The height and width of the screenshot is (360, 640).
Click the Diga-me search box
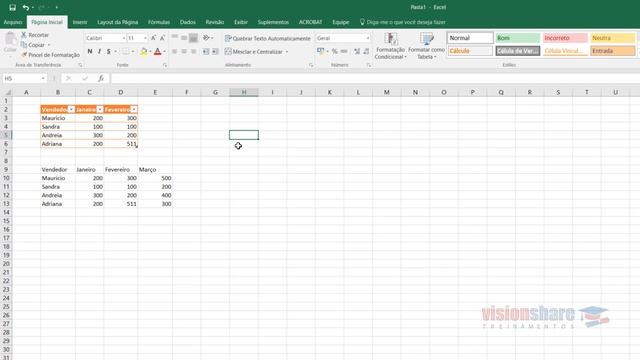pyautogui.click(x=403, y=22)
